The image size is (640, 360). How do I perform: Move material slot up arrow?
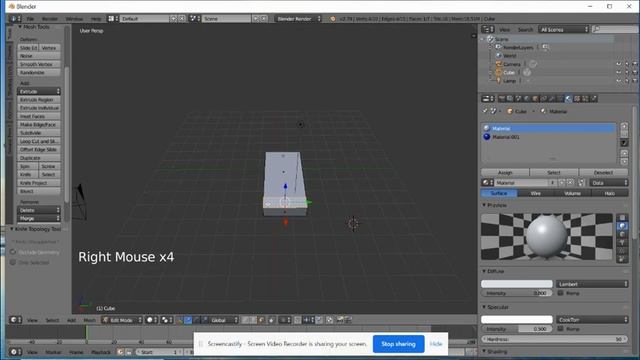tap(624, 153)
